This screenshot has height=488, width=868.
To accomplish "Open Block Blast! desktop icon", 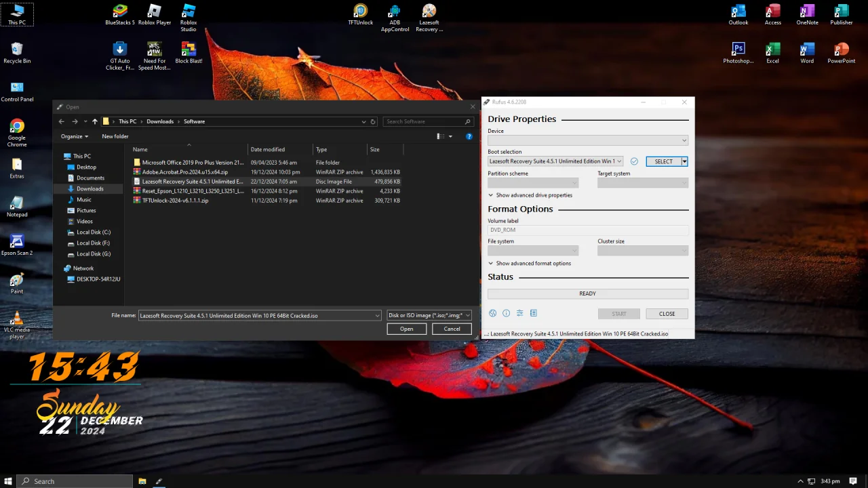I will 189,53.
